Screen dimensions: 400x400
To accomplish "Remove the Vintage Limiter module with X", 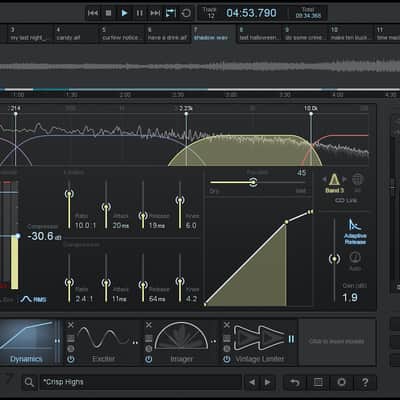I will click(x=227, y=325).
